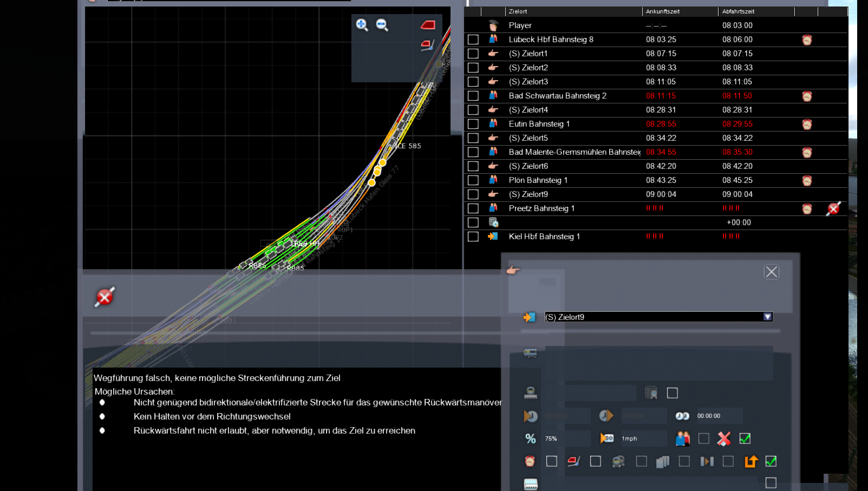Enable the checkbox next to alarm clock

[x=552, y=461]
